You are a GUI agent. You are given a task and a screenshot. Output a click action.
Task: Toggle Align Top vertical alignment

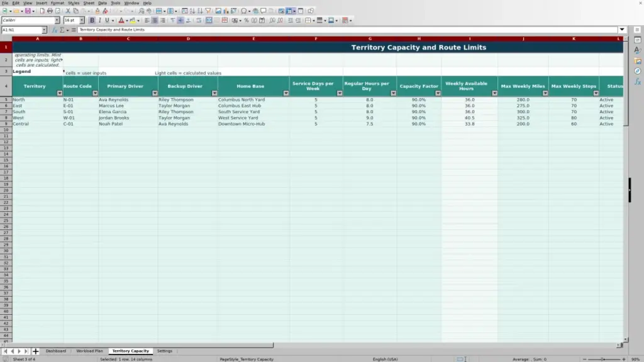172,20
